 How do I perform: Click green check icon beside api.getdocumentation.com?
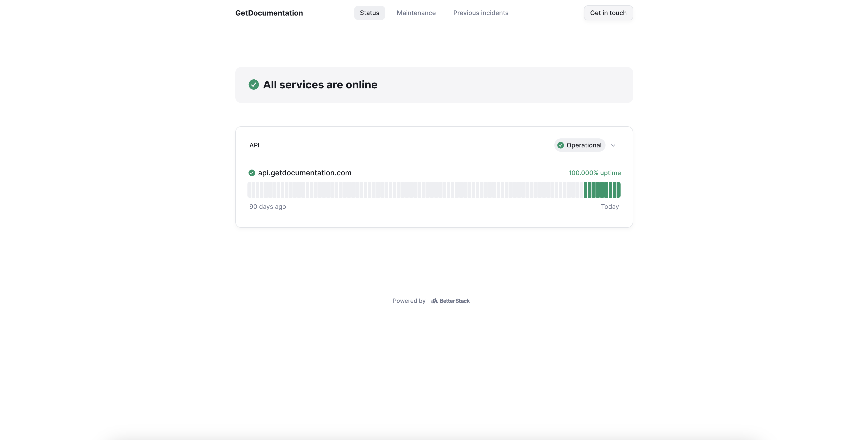click(x=251, y=173)
